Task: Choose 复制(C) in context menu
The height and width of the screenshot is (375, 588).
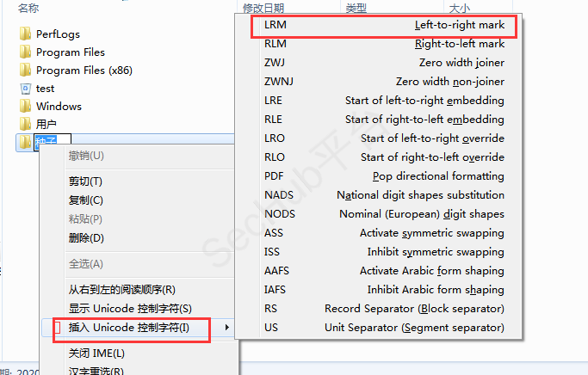Action: [x=139, y=200]
